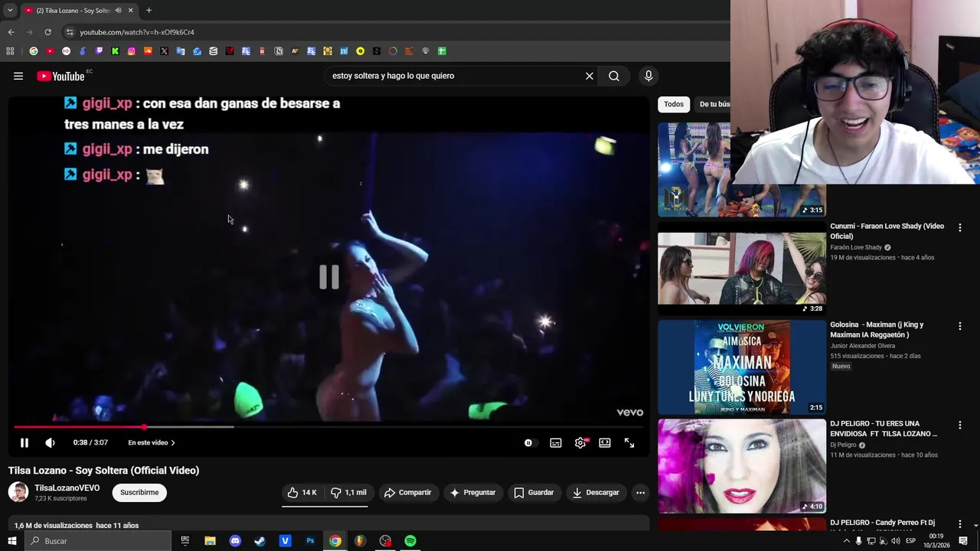Open the Golosina Maximan video title
980x551 pixels.
point(877,329)
